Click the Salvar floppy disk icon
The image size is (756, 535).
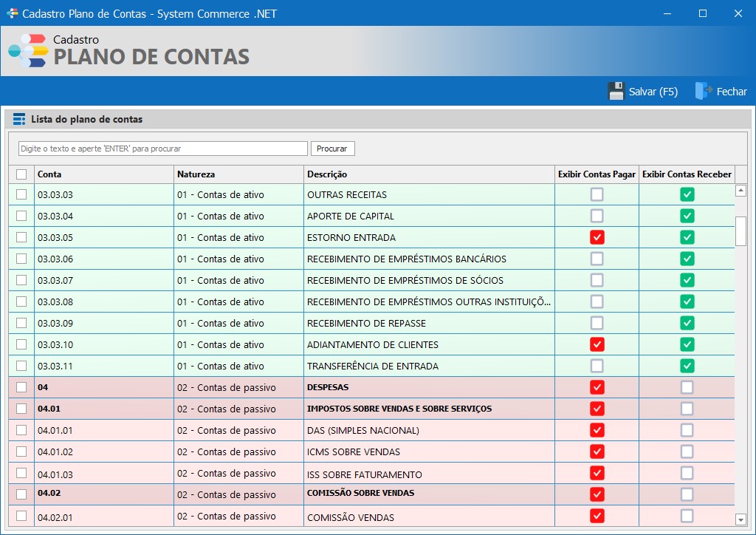tap(616, 92)
